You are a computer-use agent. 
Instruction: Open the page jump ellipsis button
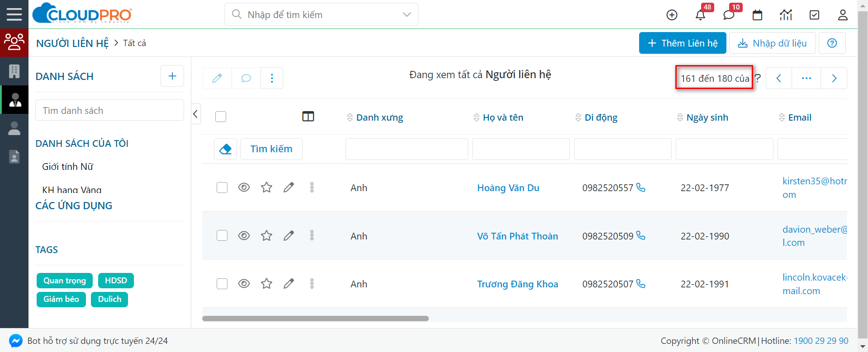pyautogui.click(x=806, y=78)
